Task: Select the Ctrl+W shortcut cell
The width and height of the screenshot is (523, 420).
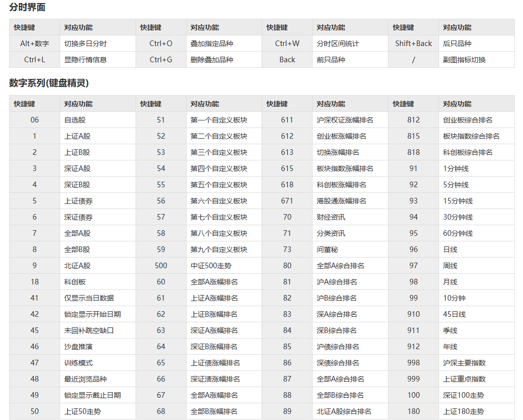Action: 287,44
